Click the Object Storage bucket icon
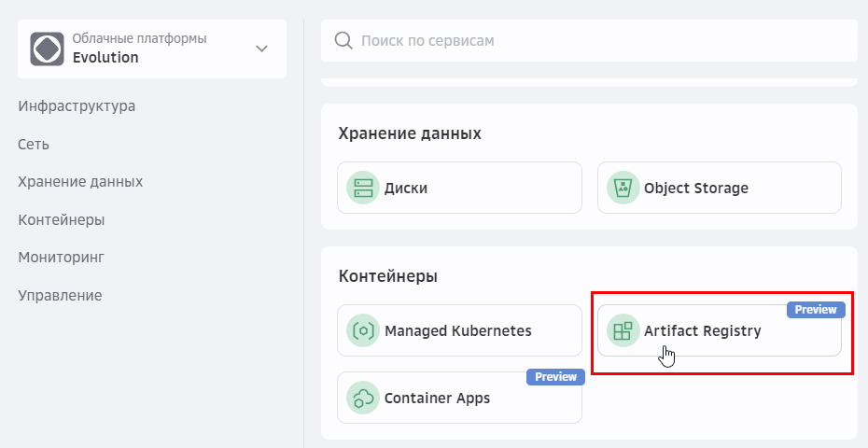This screenshot has width=868, height=448. pos(622,188)
